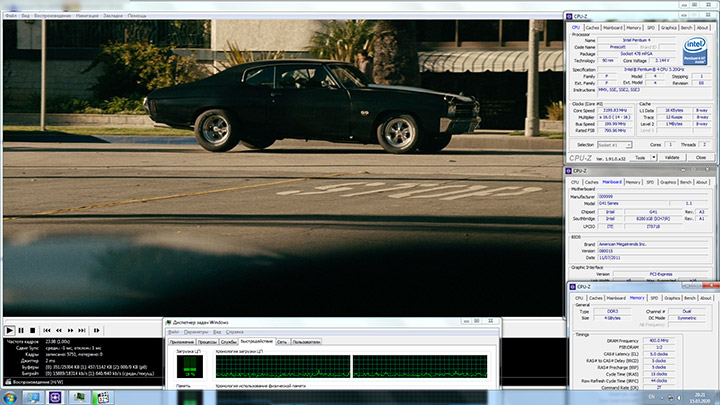Stop the video playback
Image resolution: width=720 pixels, height=405 pixels.
[33, 330]
